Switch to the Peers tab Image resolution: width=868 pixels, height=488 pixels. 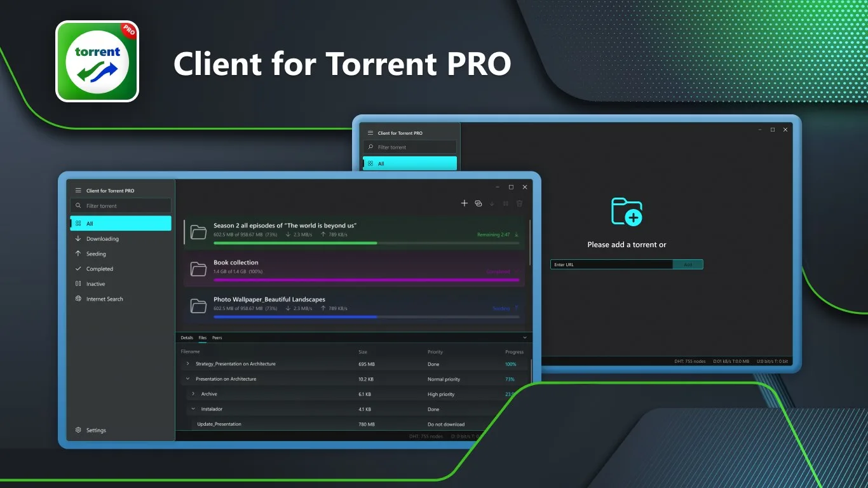click(x=217, y=338)
